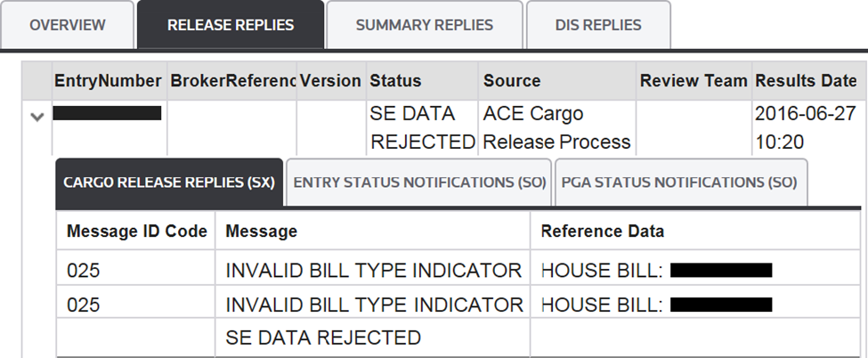Open the Overview tab
This screenshot has height=358, width=868.
click(x=68, y=25)
